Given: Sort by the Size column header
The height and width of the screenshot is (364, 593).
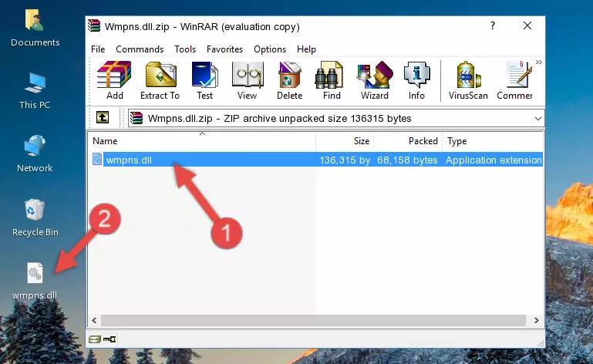Looking at the screenshot, I should (345, 141).
